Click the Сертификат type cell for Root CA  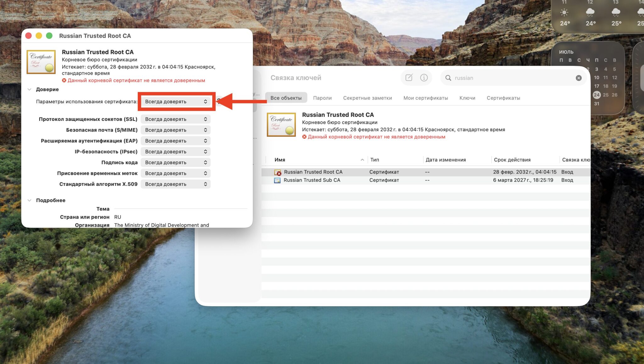coord(384,172)
